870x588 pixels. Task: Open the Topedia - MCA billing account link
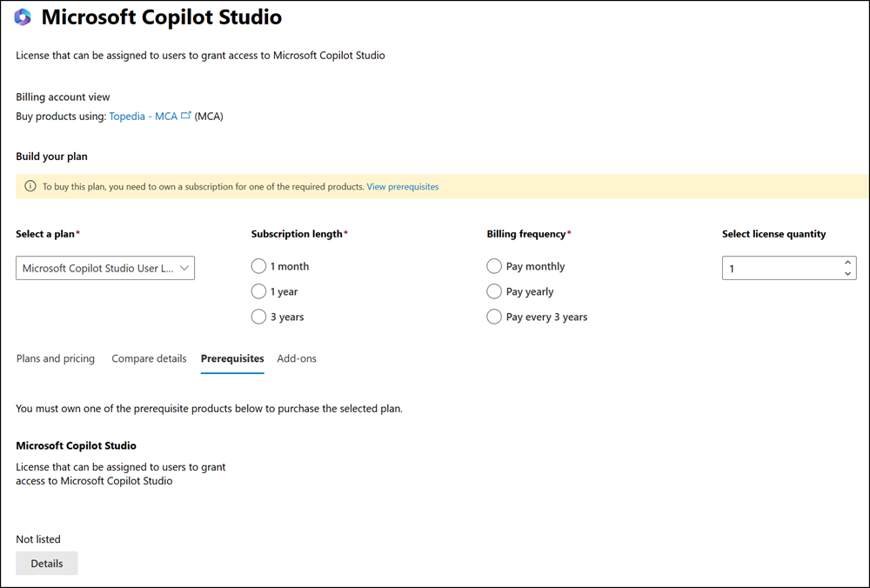click(x=144, y=116)
